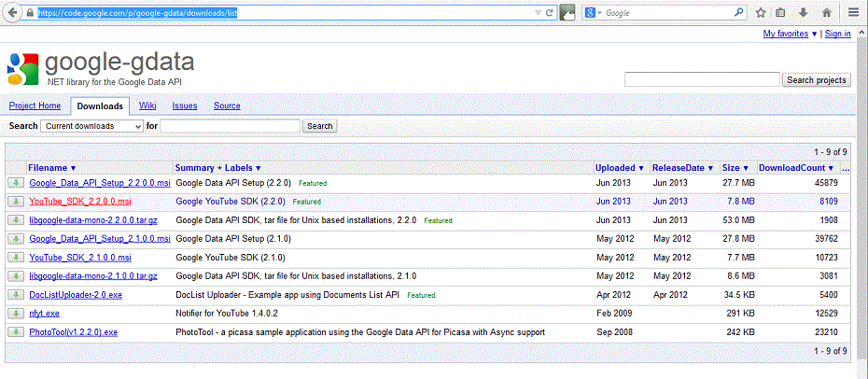
Task: Open the Issues tab
Action: pos(185,105)
